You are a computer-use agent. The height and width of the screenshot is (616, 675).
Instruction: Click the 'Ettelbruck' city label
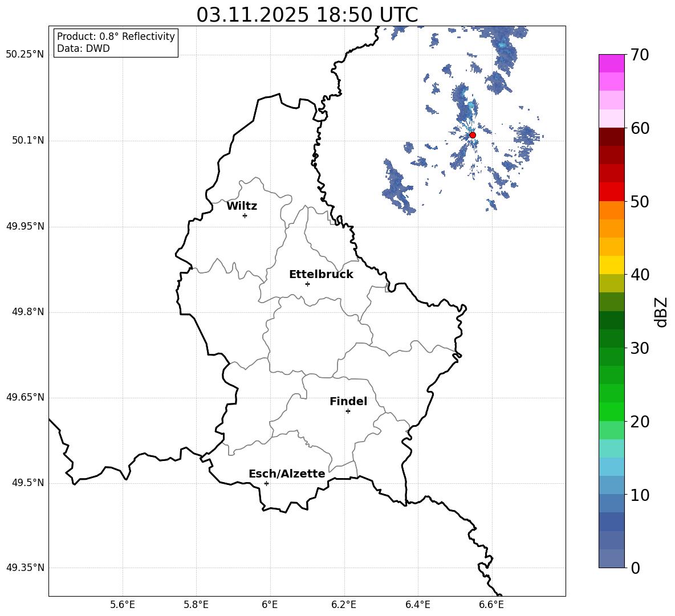[x=321, y=275]
